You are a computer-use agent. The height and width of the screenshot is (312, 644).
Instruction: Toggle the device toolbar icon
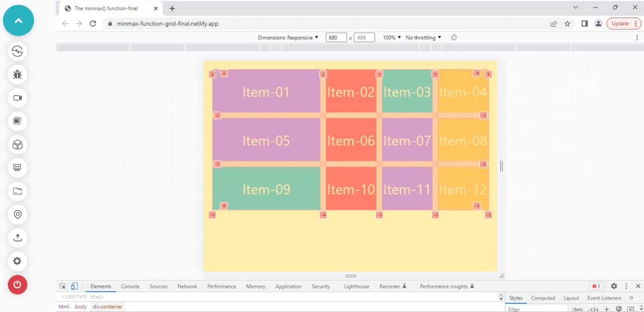click(x=74, y=286)
